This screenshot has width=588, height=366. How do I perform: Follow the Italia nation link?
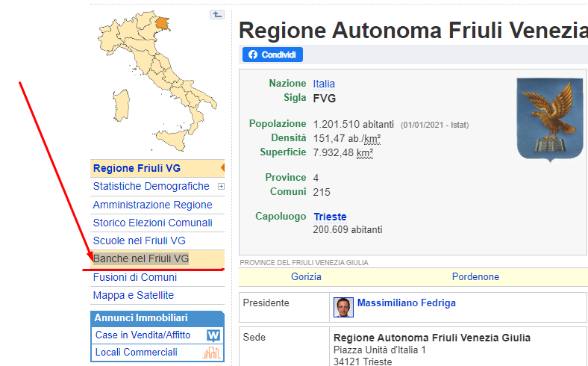(x=324, y=84)
